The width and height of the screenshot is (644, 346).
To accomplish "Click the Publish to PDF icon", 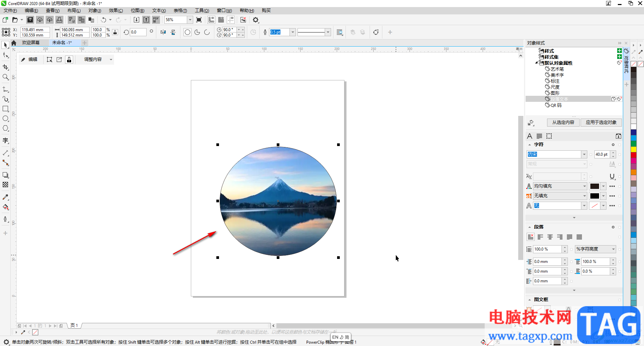I will point(156,20).
